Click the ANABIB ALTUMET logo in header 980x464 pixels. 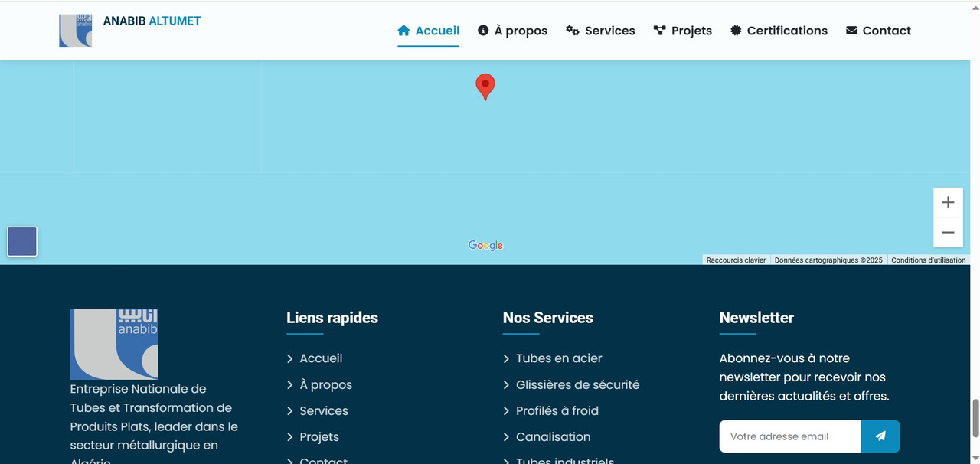75,31
